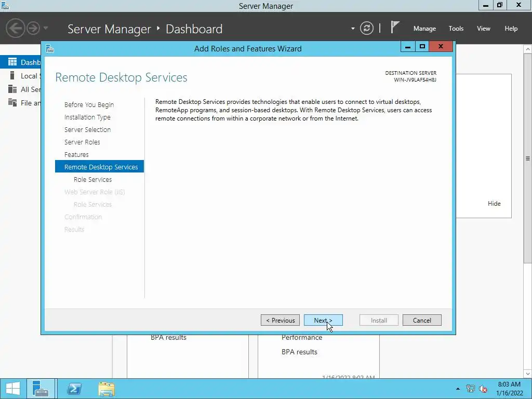Cancel the Add Roles and Features Wizard
The image size is (532, 399).
click(422, 320)
